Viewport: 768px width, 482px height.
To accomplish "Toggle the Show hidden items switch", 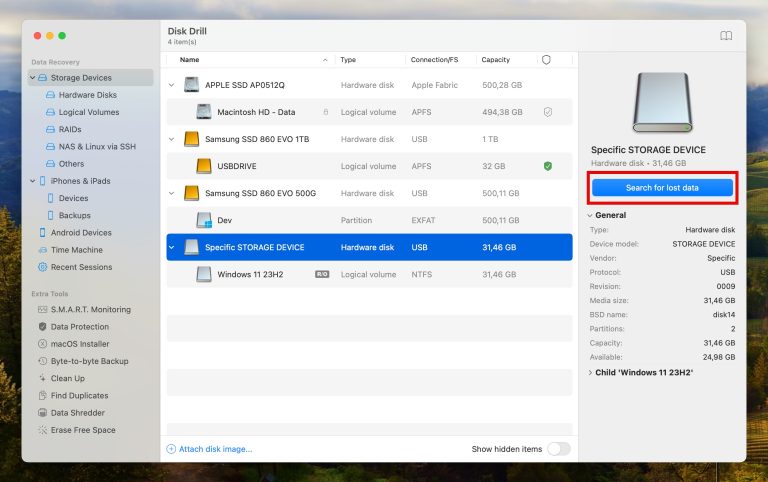I will [x=558, y=449].
